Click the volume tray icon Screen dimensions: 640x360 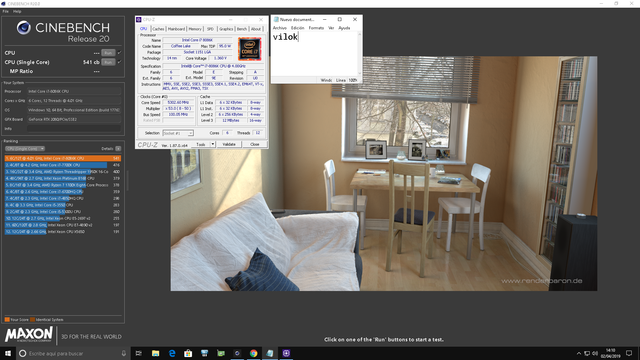595,353
